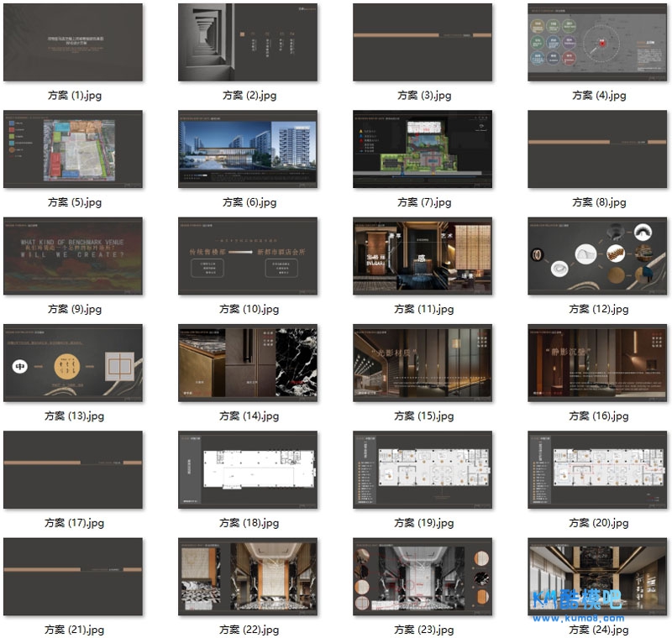Open the 方案 (12).jpg design elements thumbnail
The height and width of the screenshot is (638, 672).
[597, 256]
